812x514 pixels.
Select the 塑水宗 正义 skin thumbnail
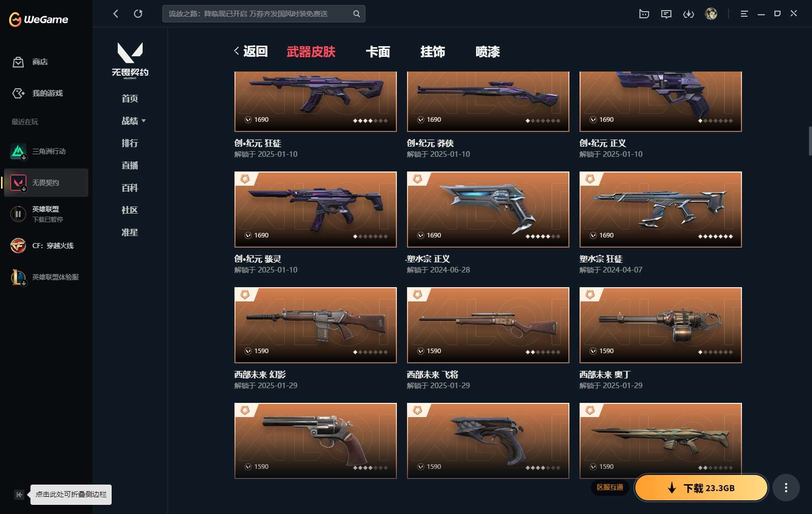tap(488, 210)
